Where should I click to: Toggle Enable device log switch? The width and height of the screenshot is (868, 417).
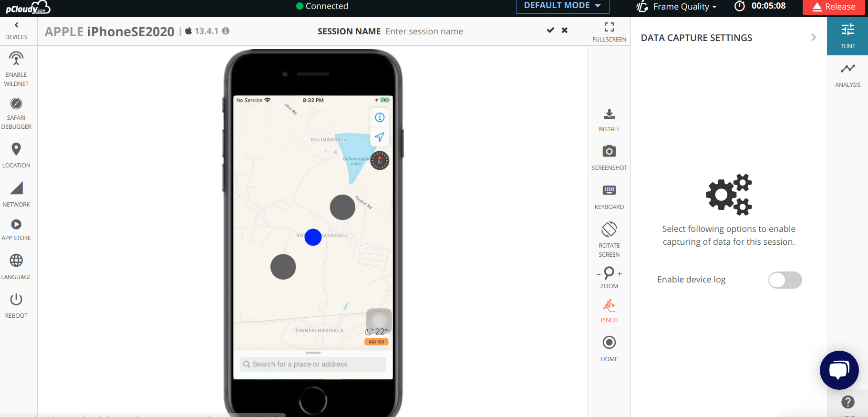pyautogui.click(x=785, y=280)
